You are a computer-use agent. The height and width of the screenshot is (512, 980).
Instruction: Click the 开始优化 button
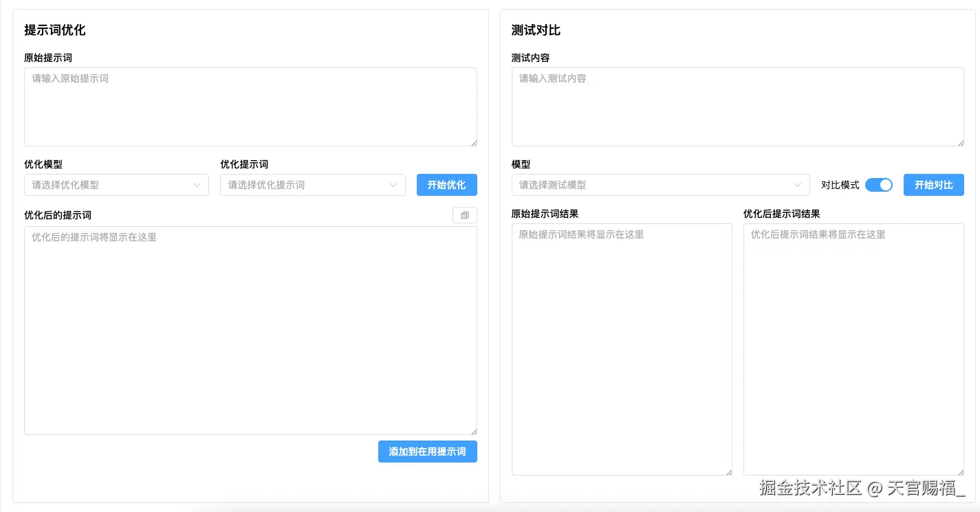(x=447, y=185)
